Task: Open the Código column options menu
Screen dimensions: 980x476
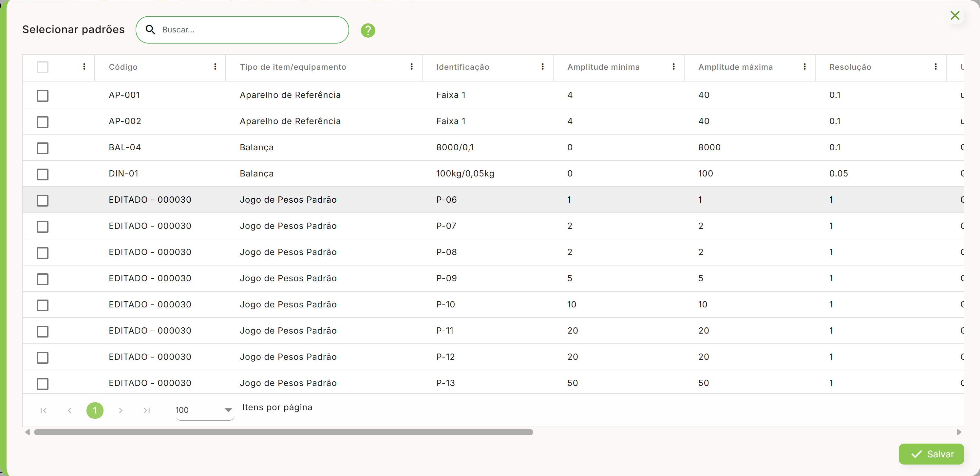Action: pos(215,67)
